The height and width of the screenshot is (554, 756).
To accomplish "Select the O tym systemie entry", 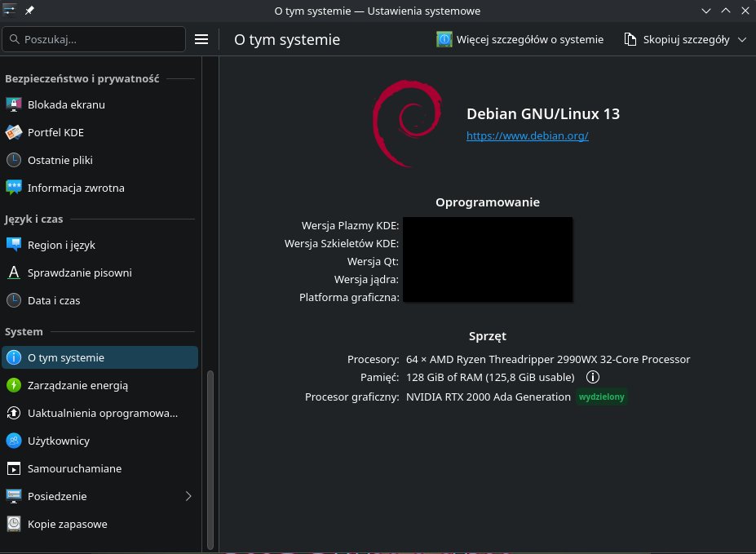I will [99, 357].
